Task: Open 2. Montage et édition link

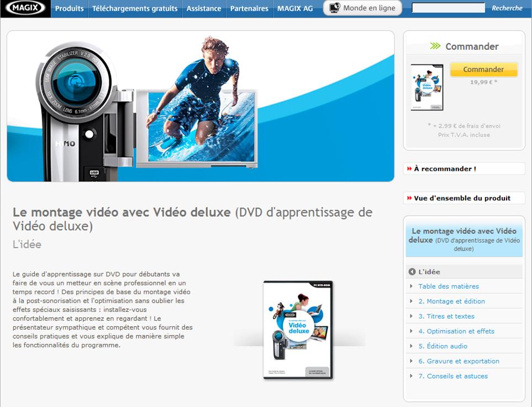Action: (x=451, y=301)
